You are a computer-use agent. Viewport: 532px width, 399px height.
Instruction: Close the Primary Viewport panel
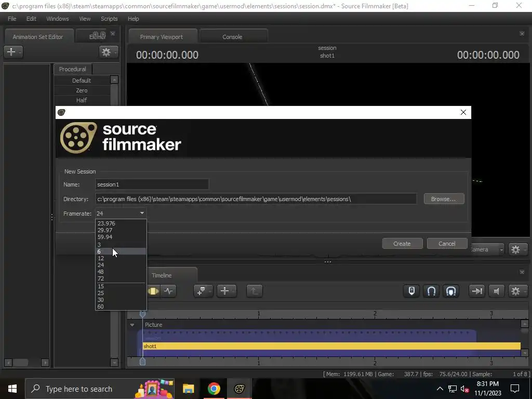pyautogui.click(x=522, y=33)
